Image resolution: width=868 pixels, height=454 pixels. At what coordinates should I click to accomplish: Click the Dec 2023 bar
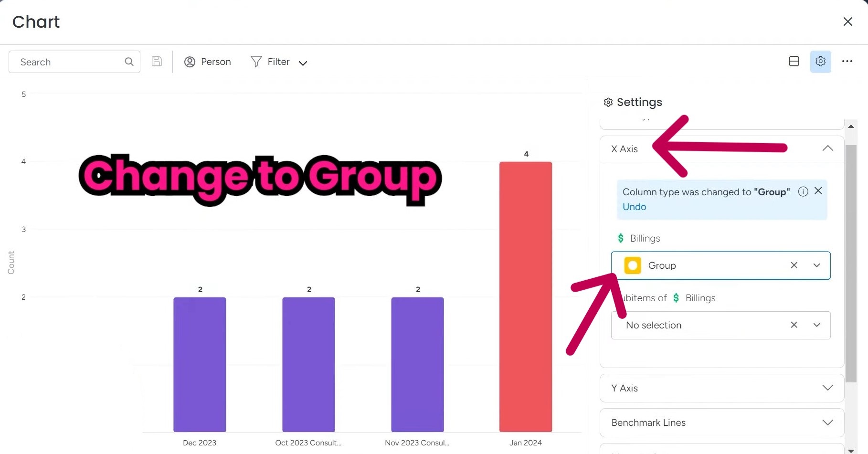(200, 365)
